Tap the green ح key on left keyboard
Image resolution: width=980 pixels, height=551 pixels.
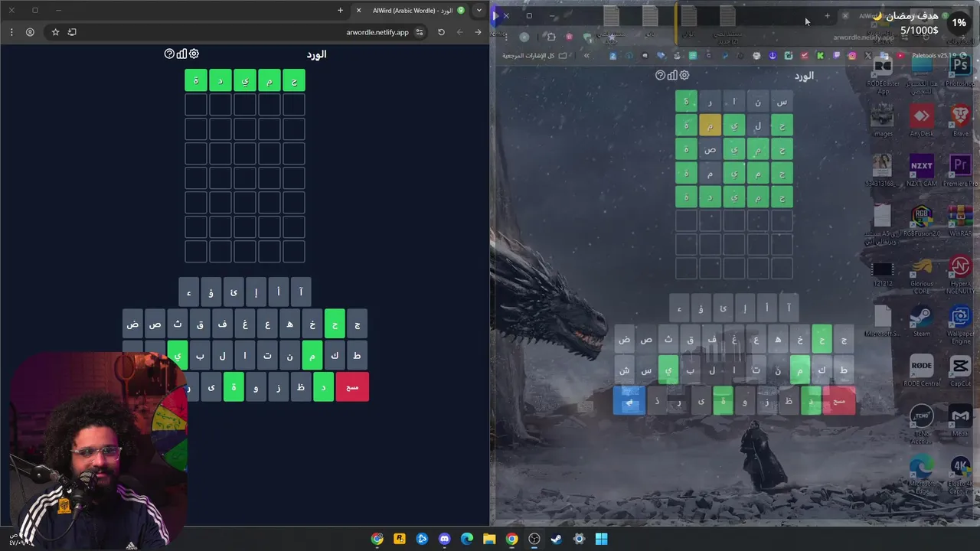335,324
